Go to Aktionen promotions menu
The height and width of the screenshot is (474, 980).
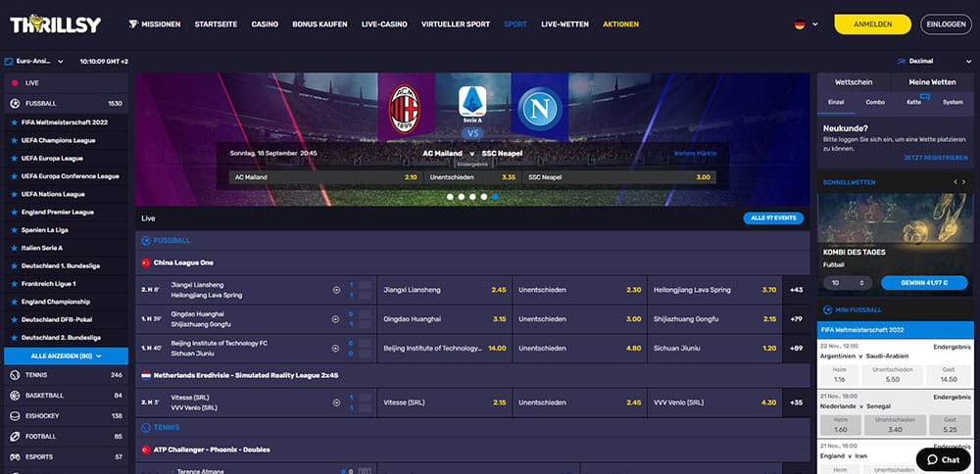point(620,24)
